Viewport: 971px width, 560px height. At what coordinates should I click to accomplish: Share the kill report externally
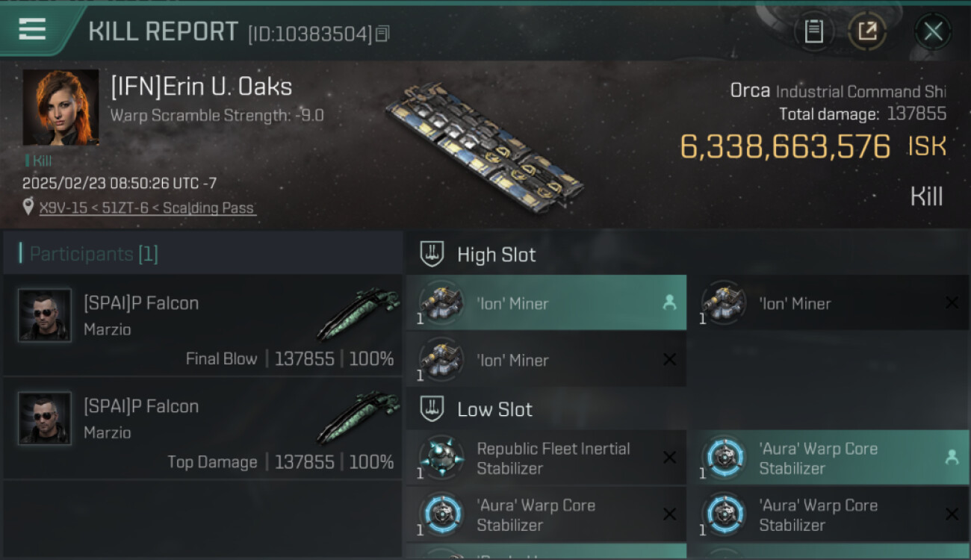(x=867, y=31)
